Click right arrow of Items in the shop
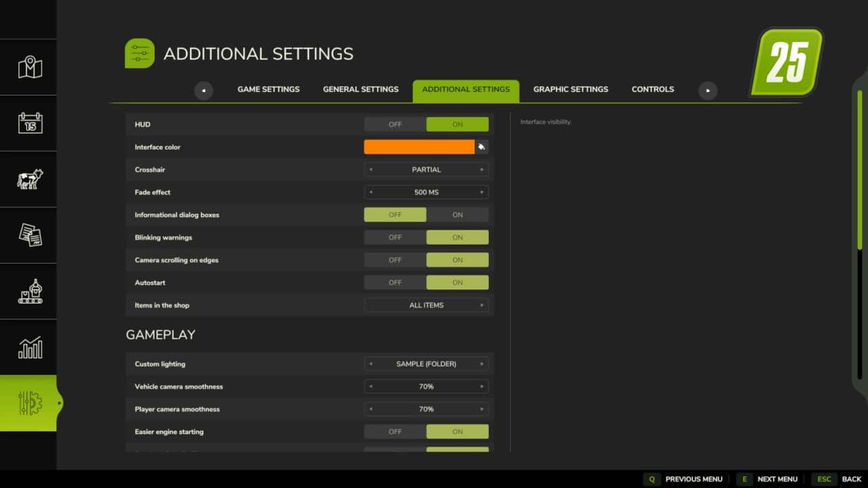Image resolution: width=868 pixels, height=488 pixels. point(482,305)
